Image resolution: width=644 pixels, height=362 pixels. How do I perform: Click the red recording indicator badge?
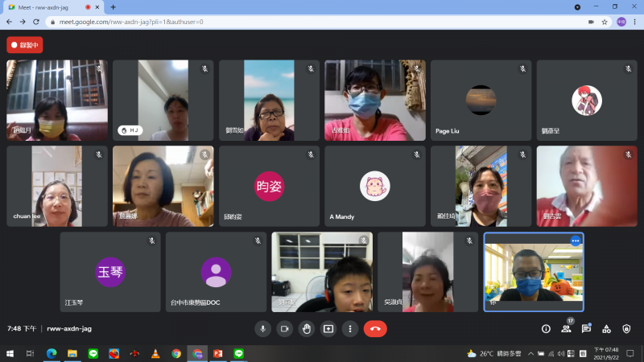25,45
